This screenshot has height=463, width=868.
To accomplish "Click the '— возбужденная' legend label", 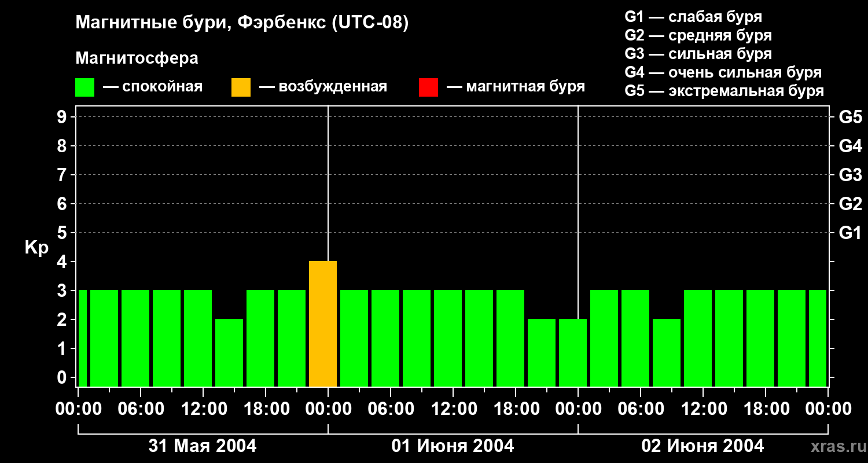I will point(323,87).
